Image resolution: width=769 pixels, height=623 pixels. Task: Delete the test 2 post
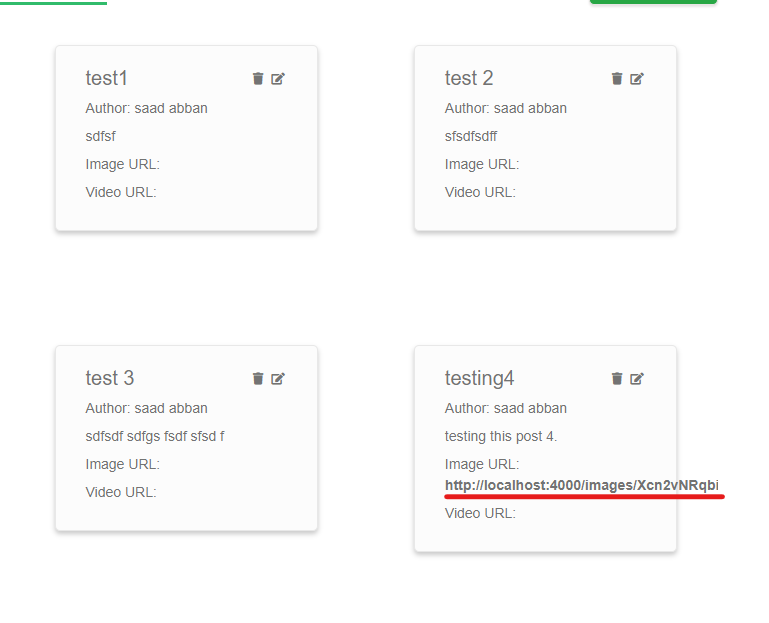point(617,78)
